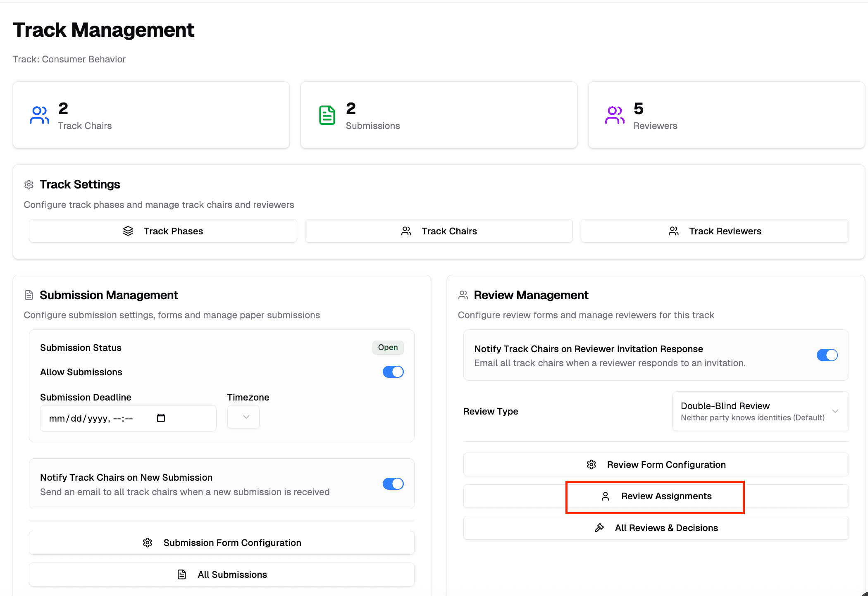Toggle Notify Track Chairs on Reviewer Invitation Response

tap(827, 355)
